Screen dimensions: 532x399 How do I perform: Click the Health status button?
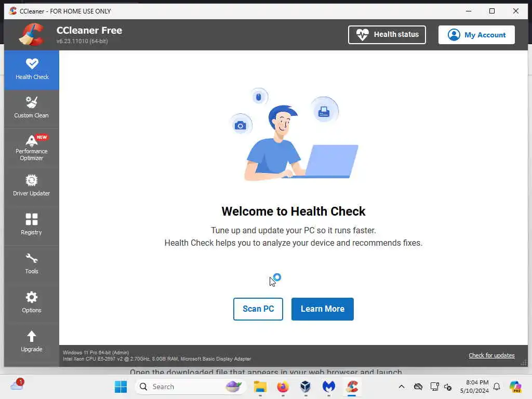[x=387, y=35]
